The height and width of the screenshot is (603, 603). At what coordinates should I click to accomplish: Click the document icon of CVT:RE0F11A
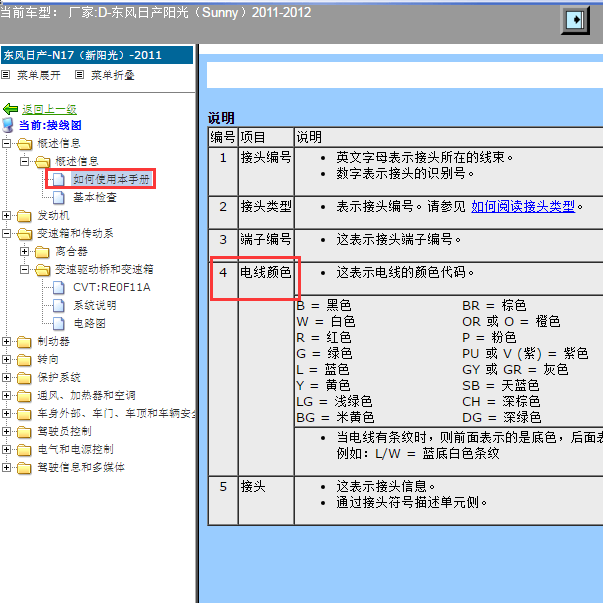coord(58,287)
